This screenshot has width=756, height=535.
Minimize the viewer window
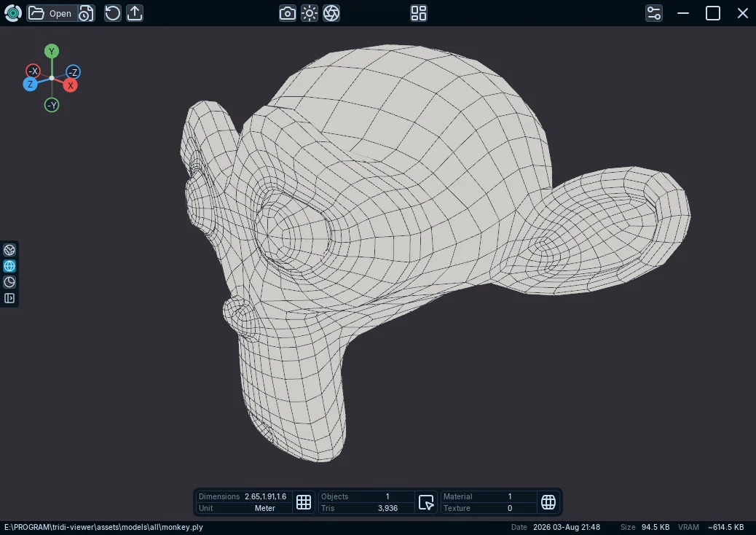pyautogui.click(x=683, y=13)
